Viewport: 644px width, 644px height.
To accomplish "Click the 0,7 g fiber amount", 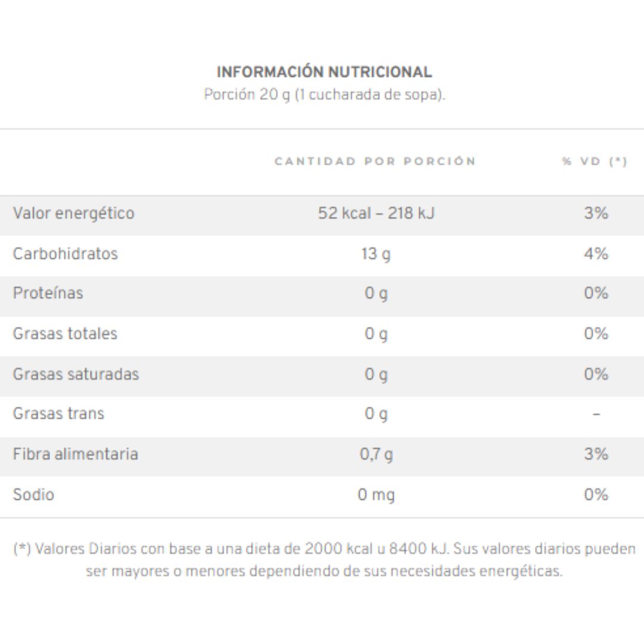I will (376, 454).
